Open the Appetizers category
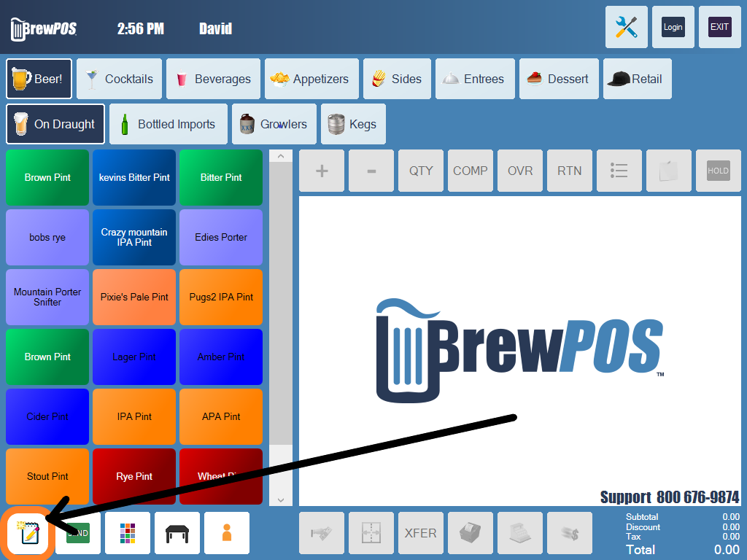The height and width of the screenshot is (560, 747). (311, 79)
